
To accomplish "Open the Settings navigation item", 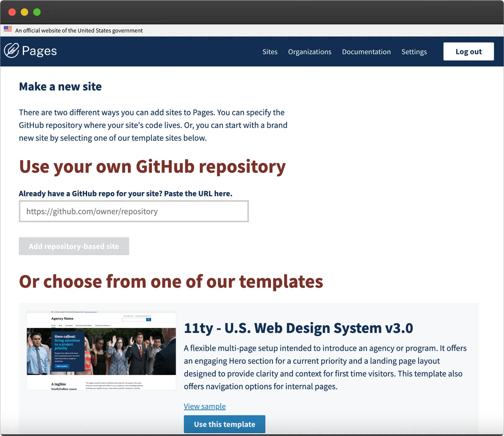I will (x=414, y=52).
